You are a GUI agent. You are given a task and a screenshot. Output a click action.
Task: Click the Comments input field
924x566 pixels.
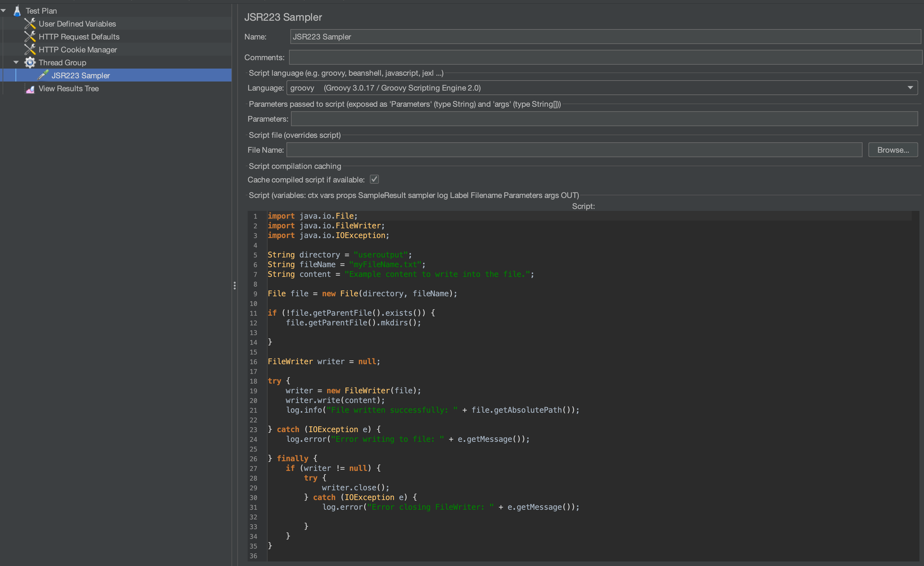[x=605, y=57]
